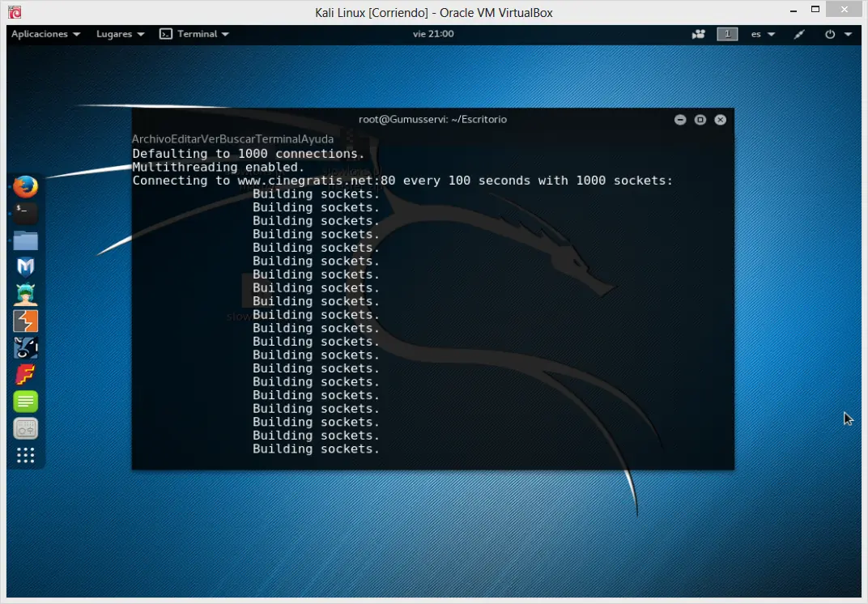The width and height of the screenshot is (868, 604).
Task: Click the line 'Defaulting to 1000 connections.'
Action: [249, 154]
